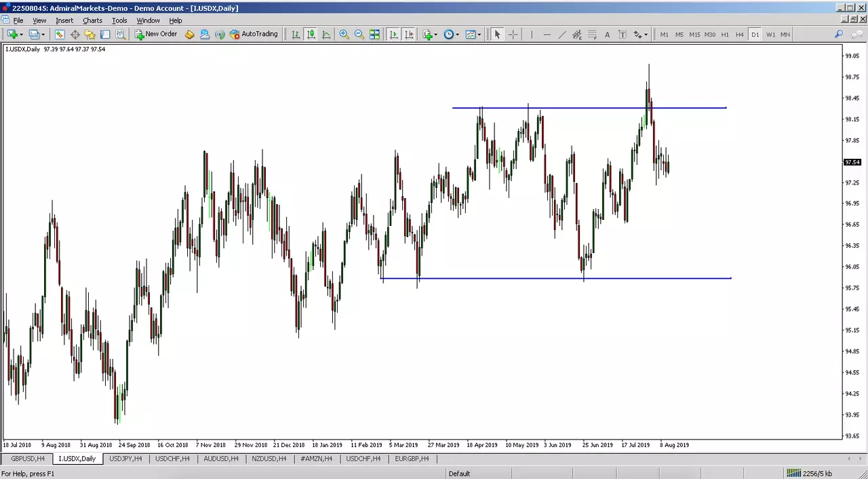The height and width of the screenshot is (479, 868).
Task: Select the upper blue horizontal resistance line
Action: (589, 108)
